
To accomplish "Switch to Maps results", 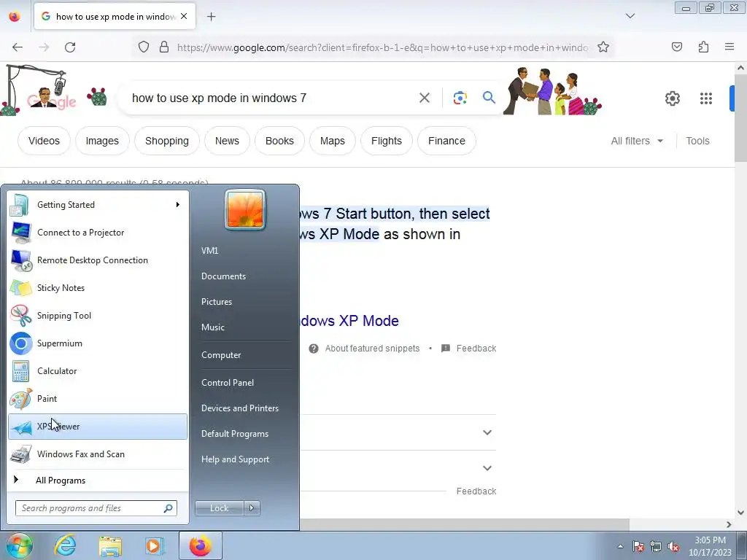I will [332, 141].
